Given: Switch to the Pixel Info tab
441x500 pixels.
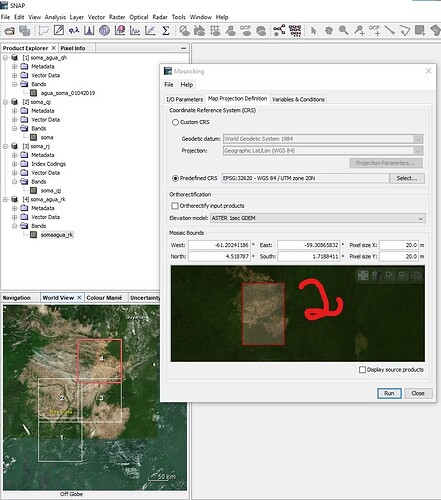Looking at the screenshot, I should [x=73, y=48].
